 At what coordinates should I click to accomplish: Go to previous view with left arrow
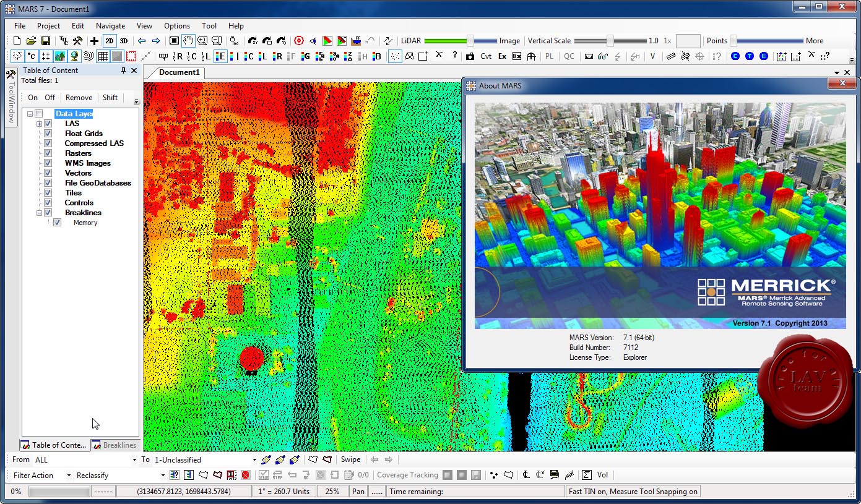[x=142, y=41]
